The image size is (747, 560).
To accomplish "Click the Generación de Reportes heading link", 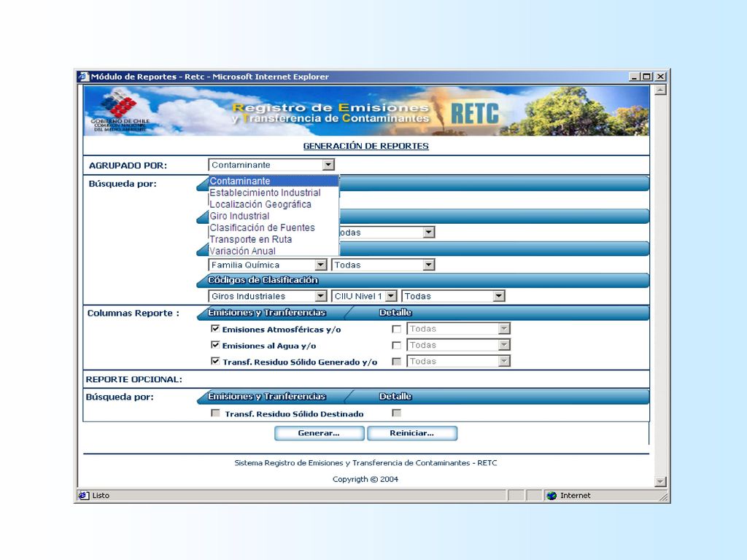I will pos(366,146).
